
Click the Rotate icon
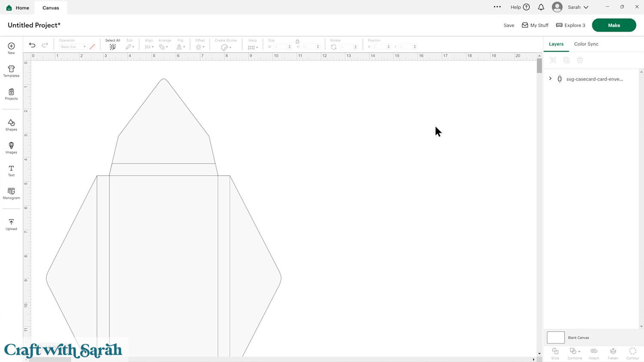(x=334, y=47)
